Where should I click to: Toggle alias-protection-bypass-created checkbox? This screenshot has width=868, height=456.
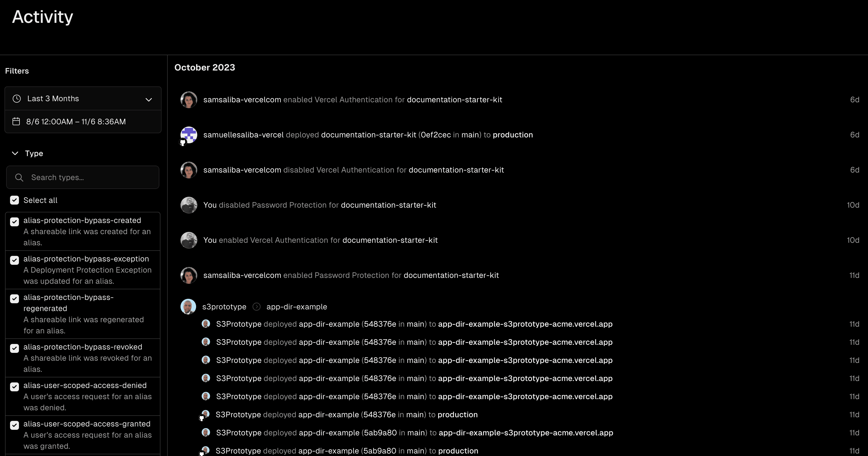pyautogui.click(x=14, y=222)
